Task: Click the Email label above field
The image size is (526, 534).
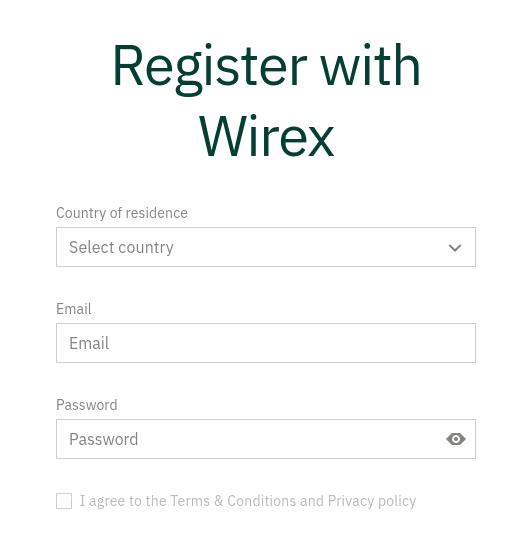Action: [74, 309]
